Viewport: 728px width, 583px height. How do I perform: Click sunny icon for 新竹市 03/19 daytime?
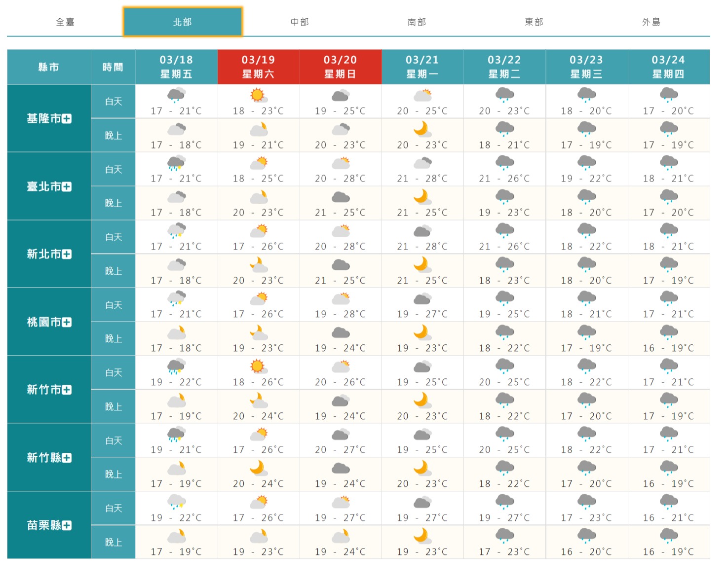pyautogui.click(x=258, y=366)
